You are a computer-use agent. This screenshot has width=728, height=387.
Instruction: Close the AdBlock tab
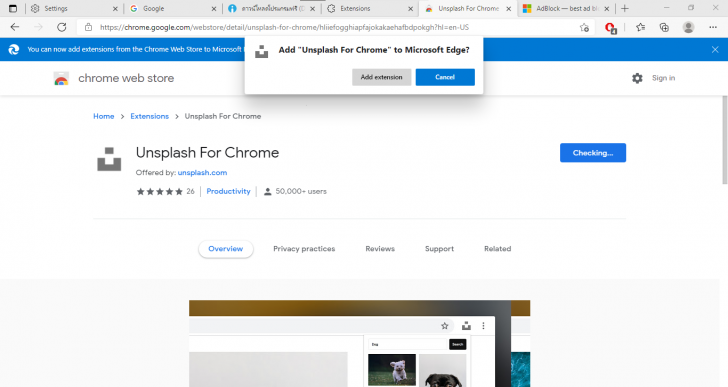(606, 8)
